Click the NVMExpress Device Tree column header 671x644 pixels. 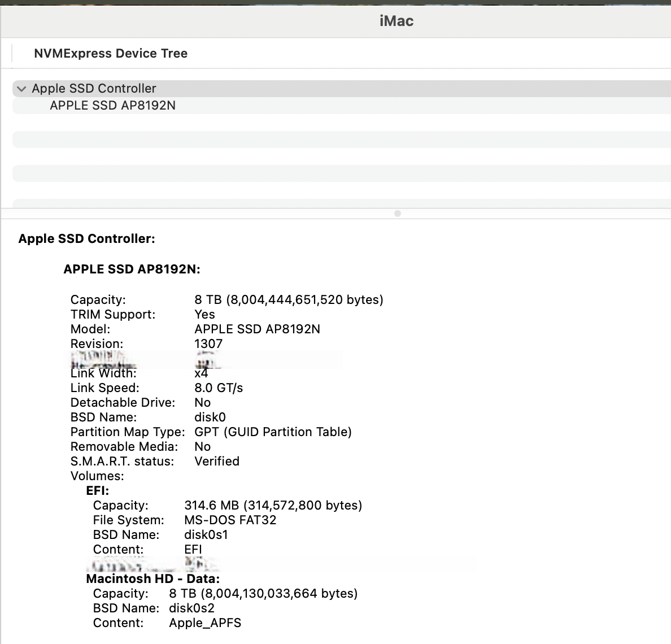(110, 54)
